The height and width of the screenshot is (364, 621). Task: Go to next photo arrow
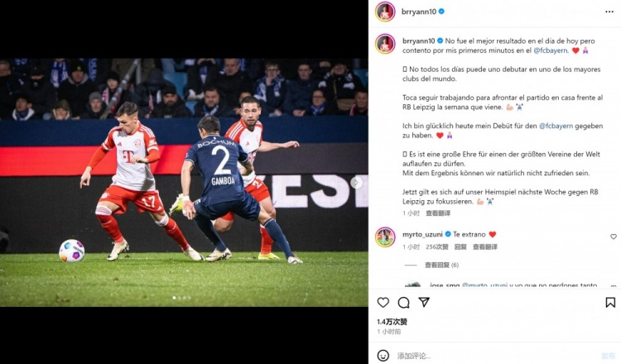(x=356, y=182)
